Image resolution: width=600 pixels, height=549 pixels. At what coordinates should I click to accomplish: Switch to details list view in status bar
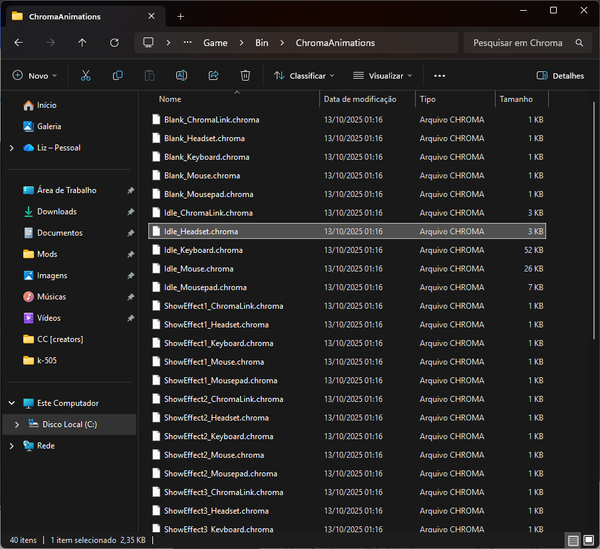[573, 540]
